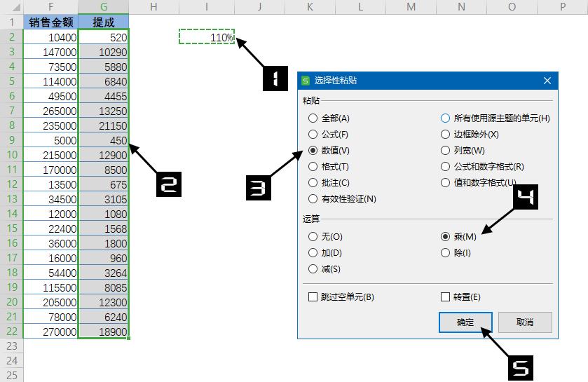
Task: Select the 批注(C) paste option
Action: tap(329, 182)
